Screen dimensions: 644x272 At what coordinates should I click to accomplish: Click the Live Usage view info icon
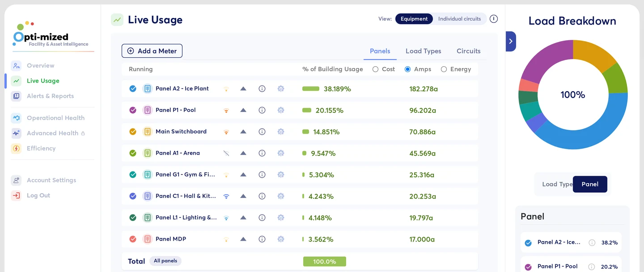[494, 19]
